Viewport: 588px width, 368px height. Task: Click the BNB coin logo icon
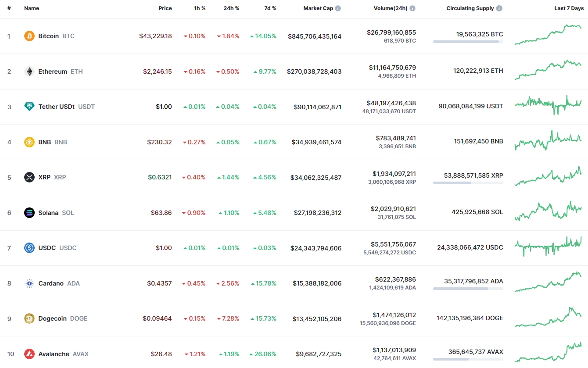[x=29, y=142]
